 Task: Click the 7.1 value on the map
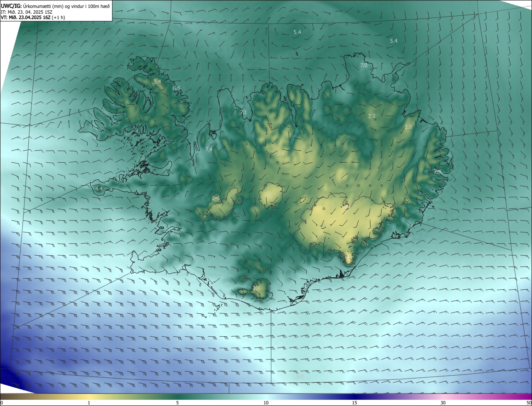coord(244,113)
